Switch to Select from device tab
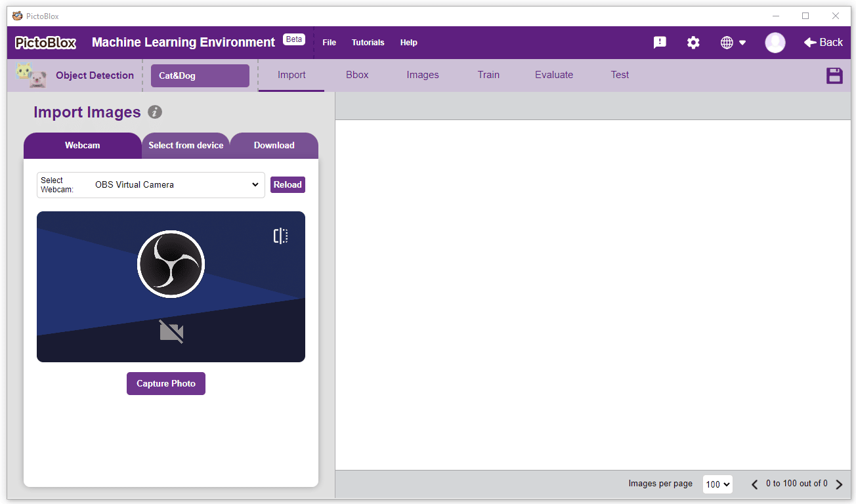Image resolution: width=856 pixels, height=504 pixels. pyautogui.click(x=186, y=146)
